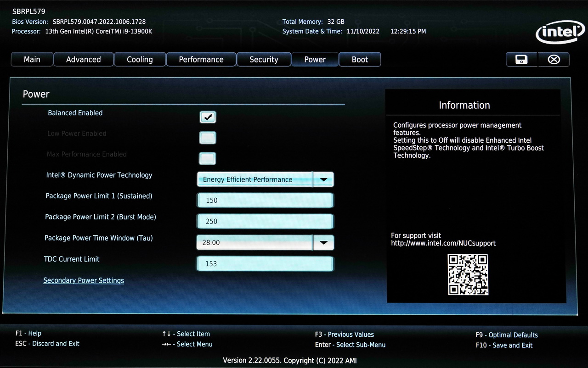Select the Energy Efficient Performance combo box
This screenshot has height=368, width=588.
point(265,179)
